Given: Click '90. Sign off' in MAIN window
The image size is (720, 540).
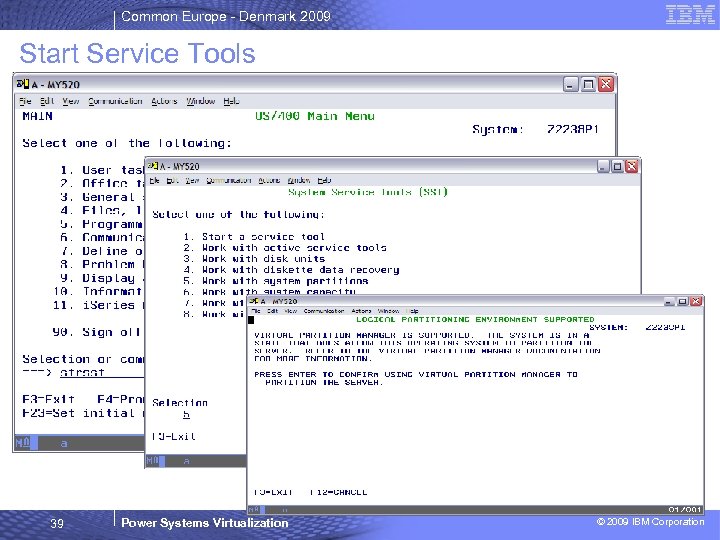Looking at the screenshot, I should coord(96,332).
